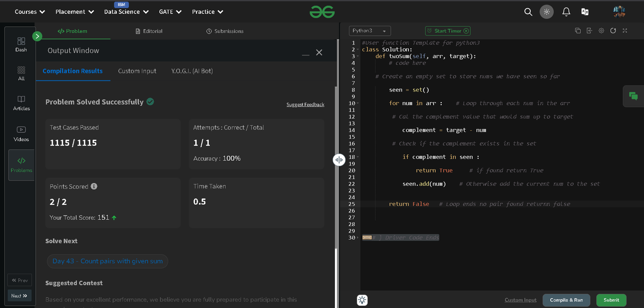
Task: Open the green chat bubble icon
Action: [x=633, y=96]
